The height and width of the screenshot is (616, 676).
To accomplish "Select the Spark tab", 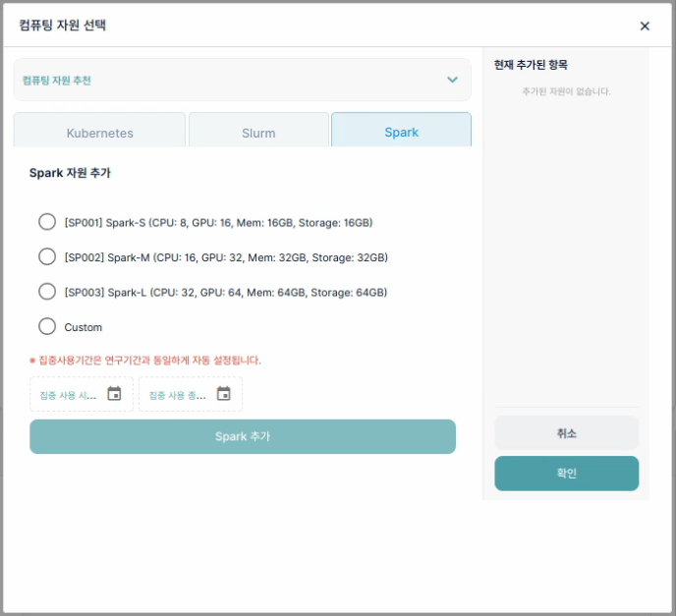I will pyautogui.click(x=401, y=130).
